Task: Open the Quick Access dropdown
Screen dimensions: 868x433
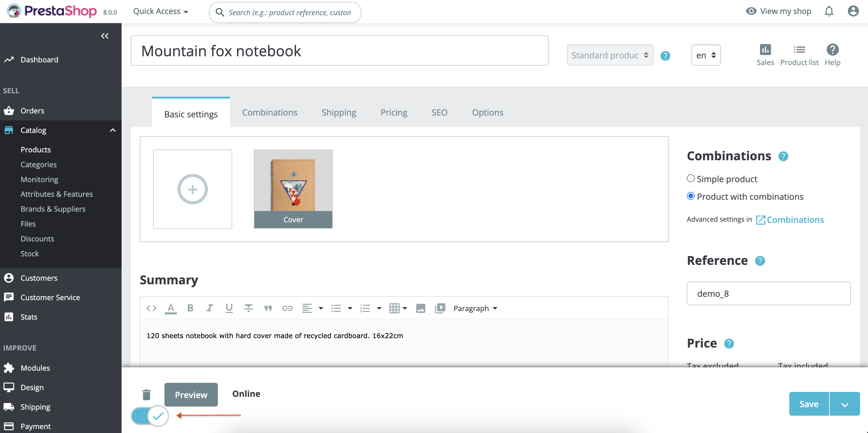Action: (160, 11)
